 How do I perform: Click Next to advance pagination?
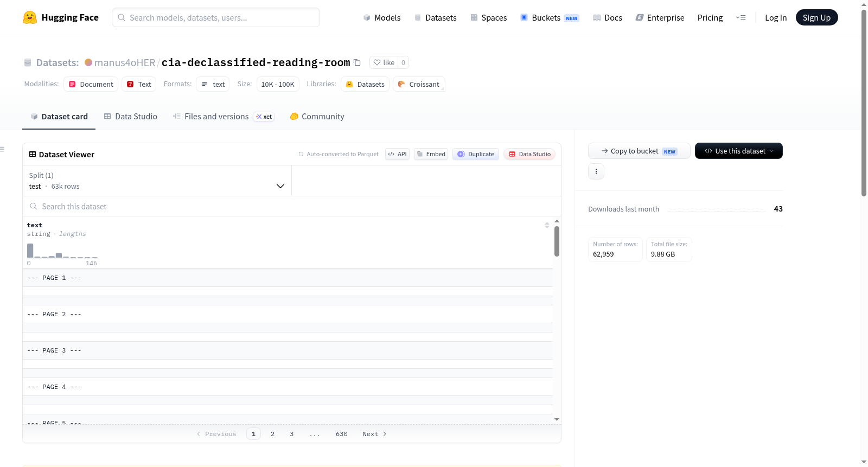374,434
